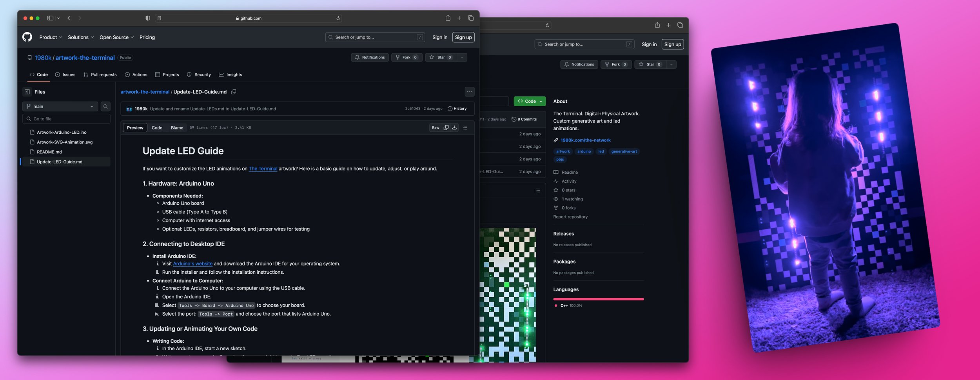Open the Issues tab
980x380 pixels.
(65, 75)
